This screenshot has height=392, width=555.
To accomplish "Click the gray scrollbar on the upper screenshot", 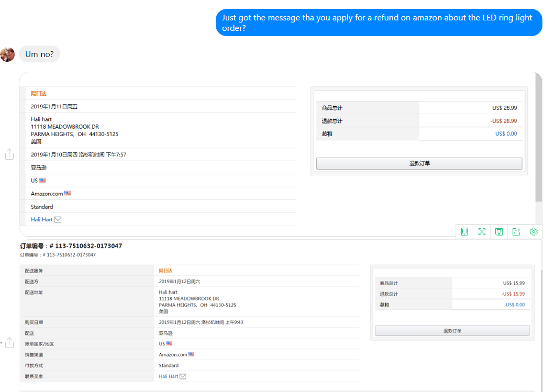I will [539, 141].
